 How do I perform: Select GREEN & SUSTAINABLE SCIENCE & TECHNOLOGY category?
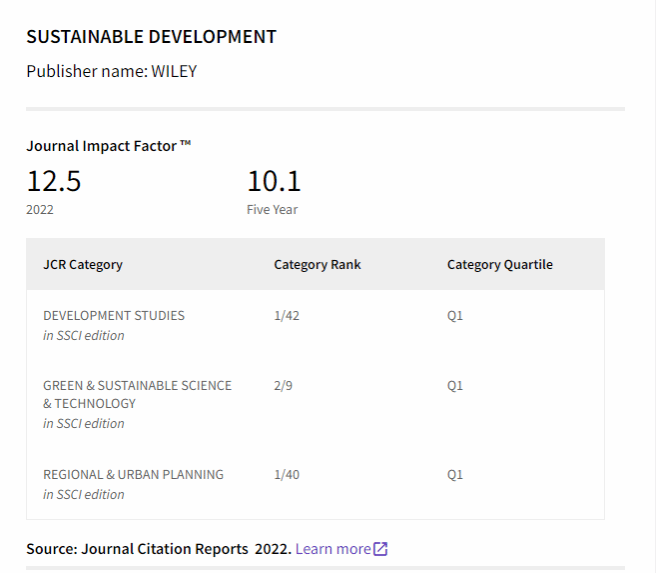(137, 394)
